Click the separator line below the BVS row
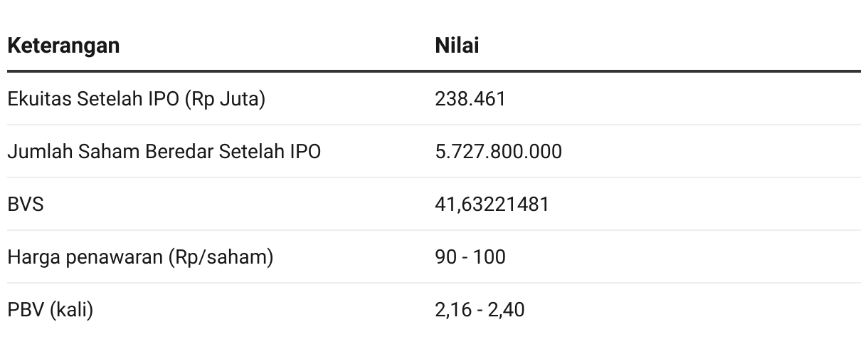 click(434, 230)
